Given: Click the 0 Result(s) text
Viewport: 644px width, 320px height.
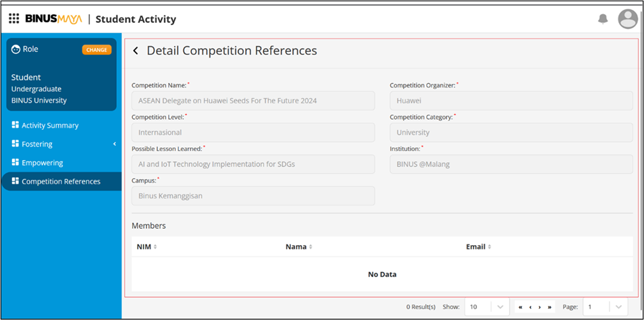Looking at the screenshot, I should (421, 307).
